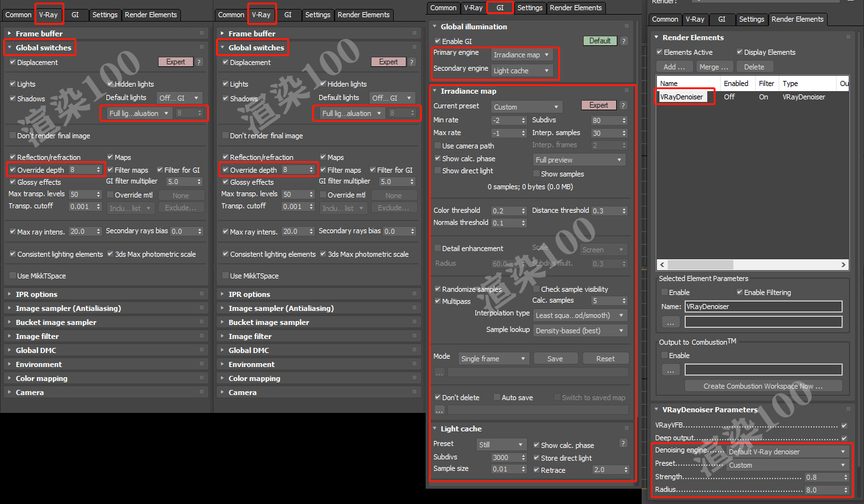The width and height of the screenshot is (864, 504).
Task: Toggle the Retrace checkbox
Action: (536, 470)
